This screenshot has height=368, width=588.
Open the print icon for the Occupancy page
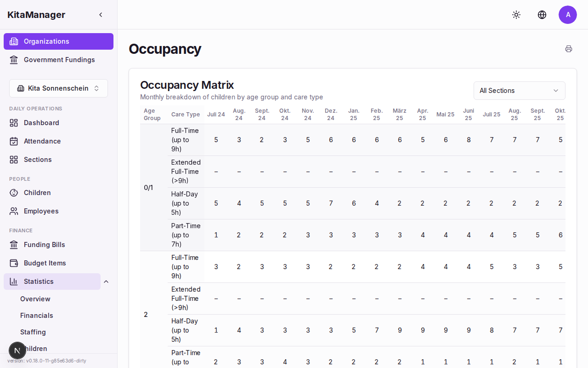[x=569, y=48]
